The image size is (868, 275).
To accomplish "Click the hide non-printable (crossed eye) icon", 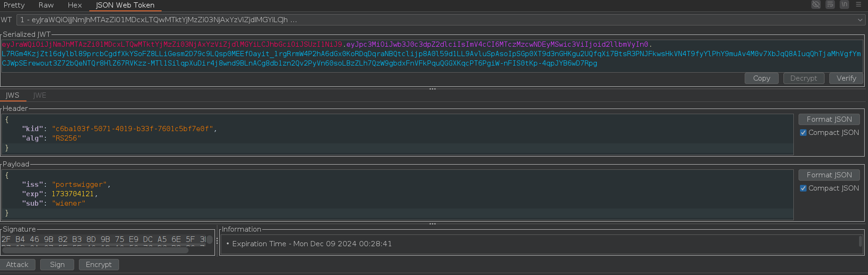I will [x=816, y=5].
